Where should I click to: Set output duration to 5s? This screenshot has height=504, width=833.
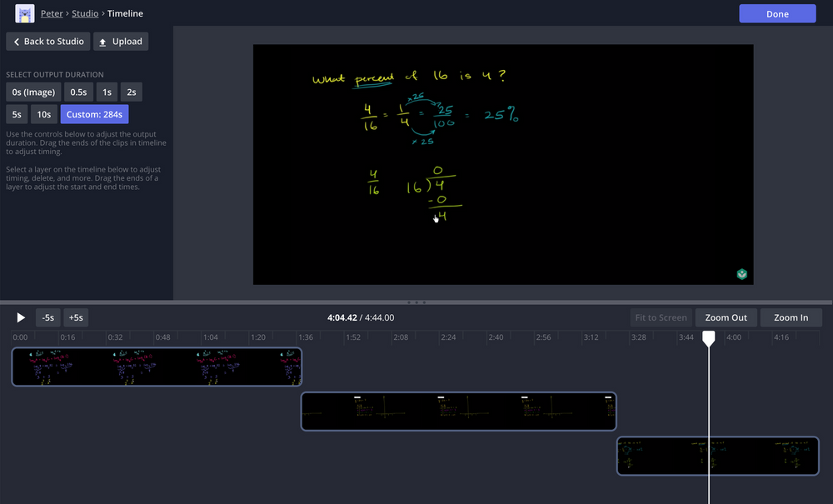pyautogui.click(x=17, y=115)
